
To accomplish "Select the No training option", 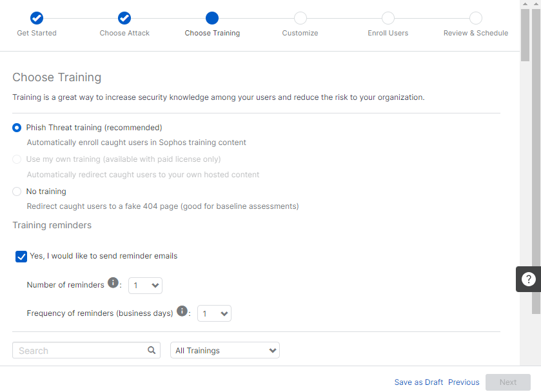I will (x=16, y=191).
